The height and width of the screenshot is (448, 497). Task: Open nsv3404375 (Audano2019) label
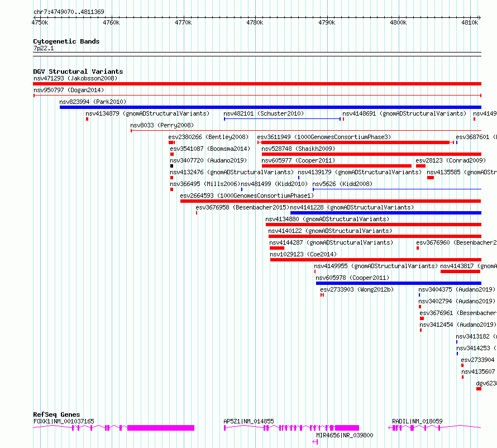click(x=457, y=289)
